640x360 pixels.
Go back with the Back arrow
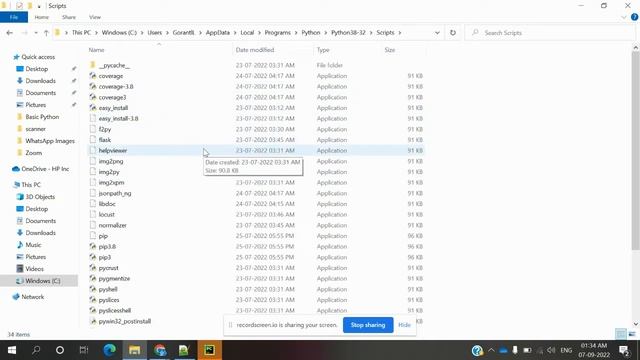click(10, 33)
